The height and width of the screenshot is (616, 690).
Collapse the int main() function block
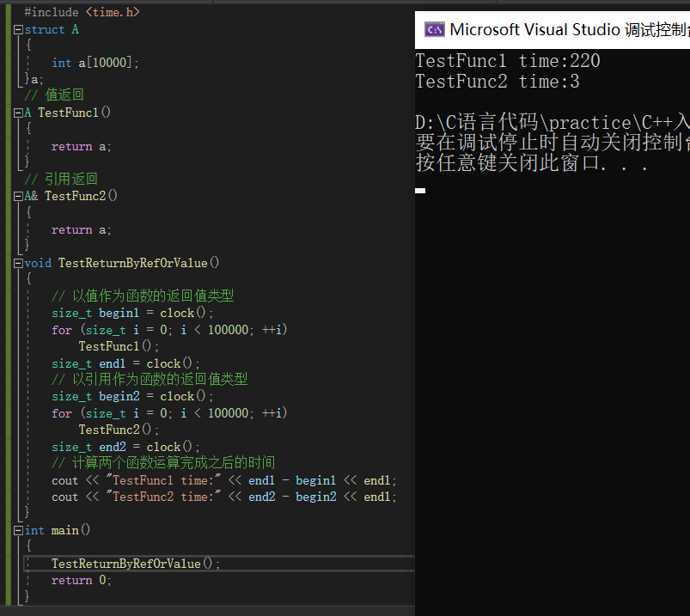[18, 530]
